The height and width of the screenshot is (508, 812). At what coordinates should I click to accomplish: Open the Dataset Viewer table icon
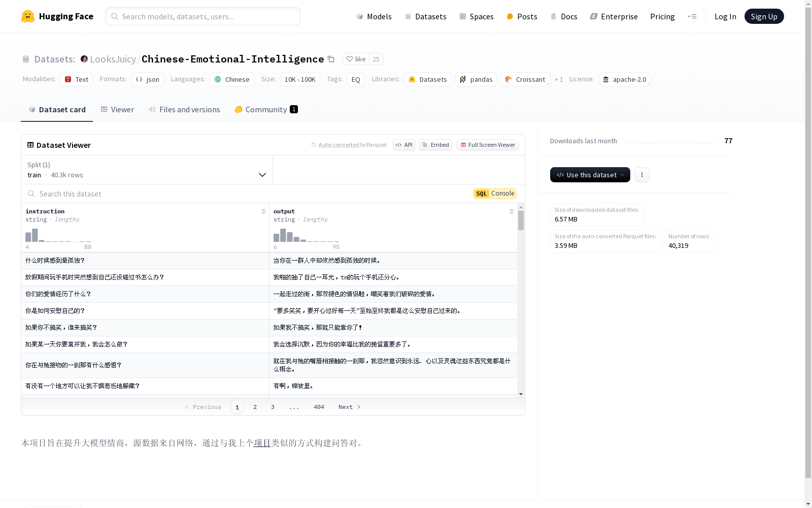tap(30, 145)
